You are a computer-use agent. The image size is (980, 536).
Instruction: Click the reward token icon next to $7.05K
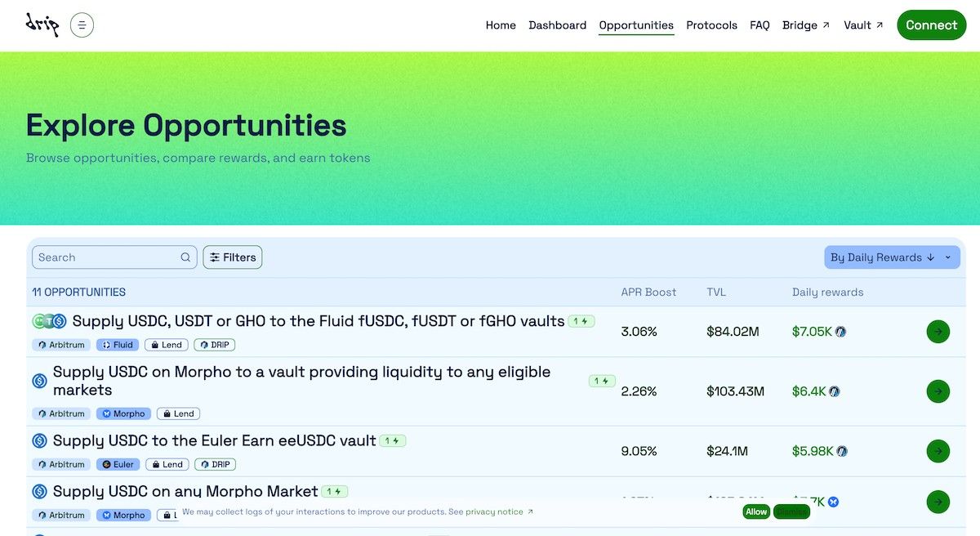click(840, 332)
